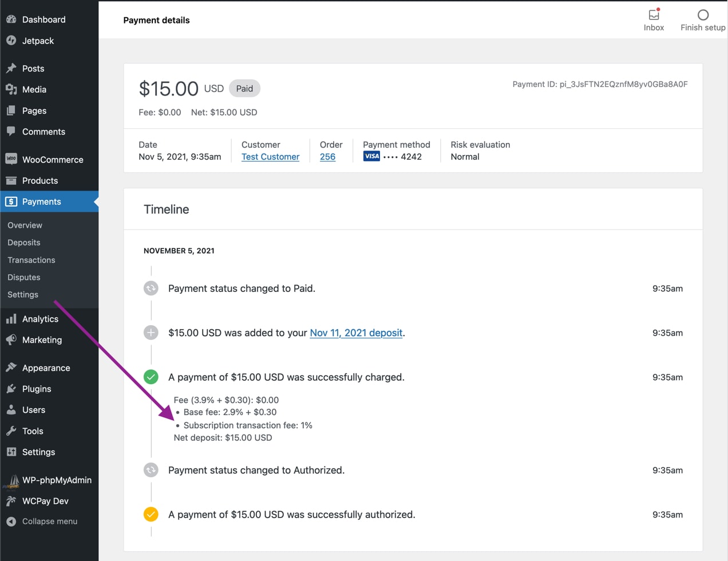The image size is (728, 561).
Task: Open the WCPay Dev sidebar icon
Action: (11, 501)
